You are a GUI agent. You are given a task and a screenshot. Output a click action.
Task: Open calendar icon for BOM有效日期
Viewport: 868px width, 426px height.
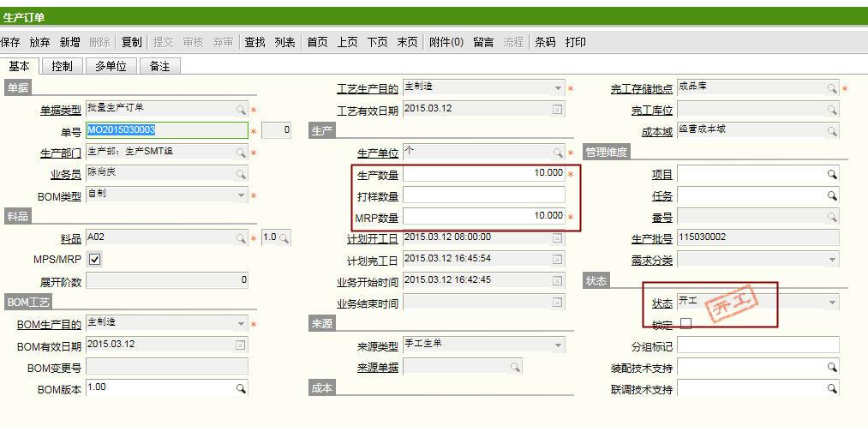click(240, 345)
